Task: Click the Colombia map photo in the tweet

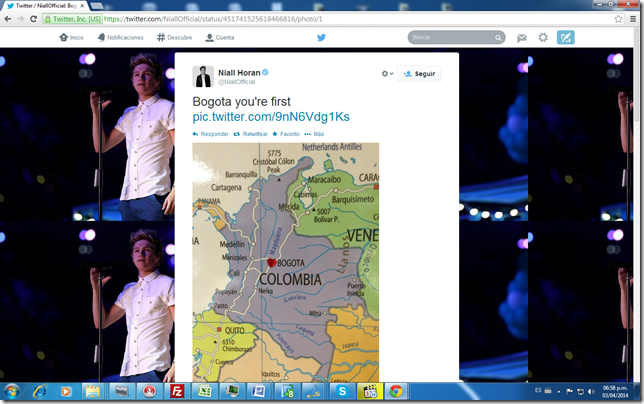Action: [x=285, y=262]
